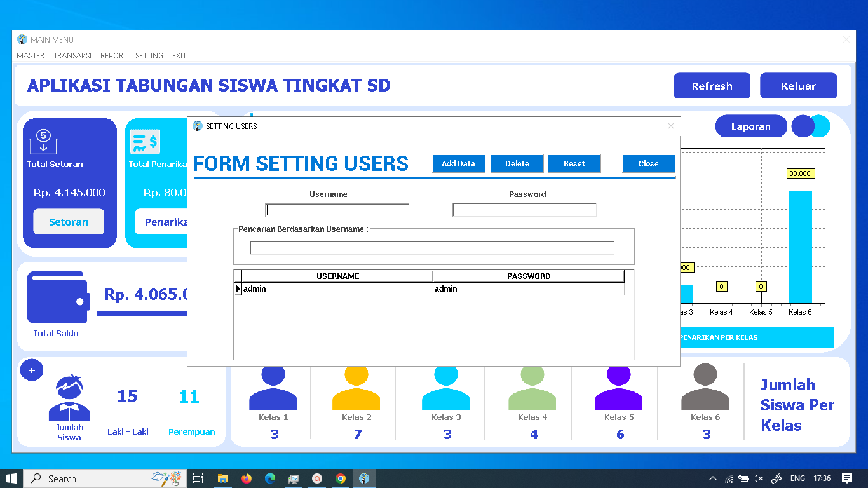Image resolution: width=868 pixels, height=488 pixels.
Task: Switch the toggle beside the Laporan button
Action: (x=811, y=126)
